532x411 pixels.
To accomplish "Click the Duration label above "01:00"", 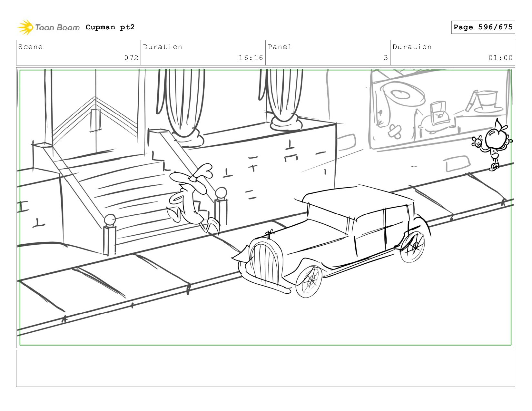I will [412, 47].
